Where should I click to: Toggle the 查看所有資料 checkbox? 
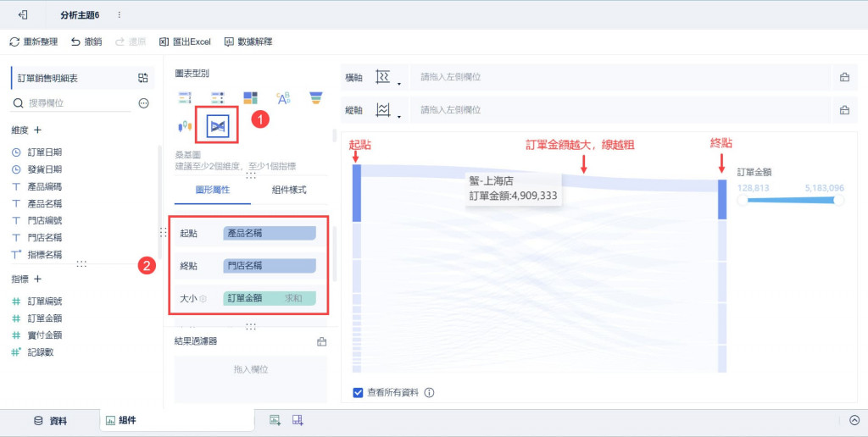[x=359, y=393]
